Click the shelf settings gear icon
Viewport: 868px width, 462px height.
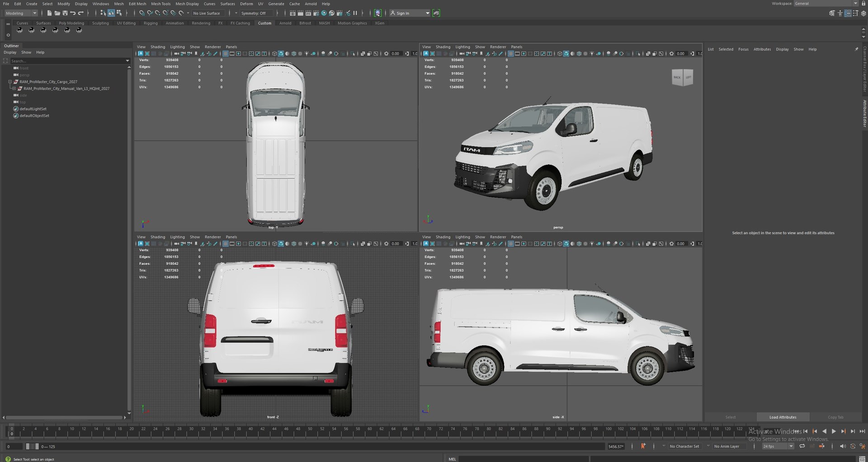coord(8,35)
